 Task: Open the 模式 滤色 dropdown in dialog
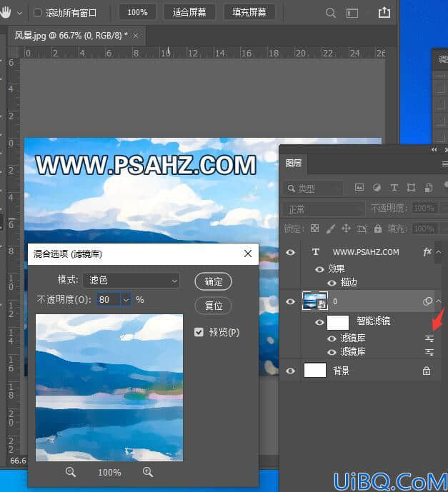131,280
